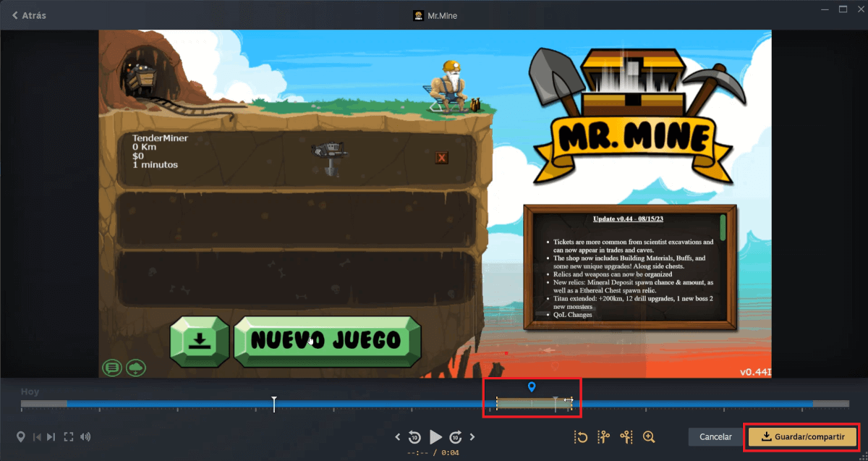Viewport: 868px width, 461px height.
Task: Set clip end point icon
Action: coord(626,436)
